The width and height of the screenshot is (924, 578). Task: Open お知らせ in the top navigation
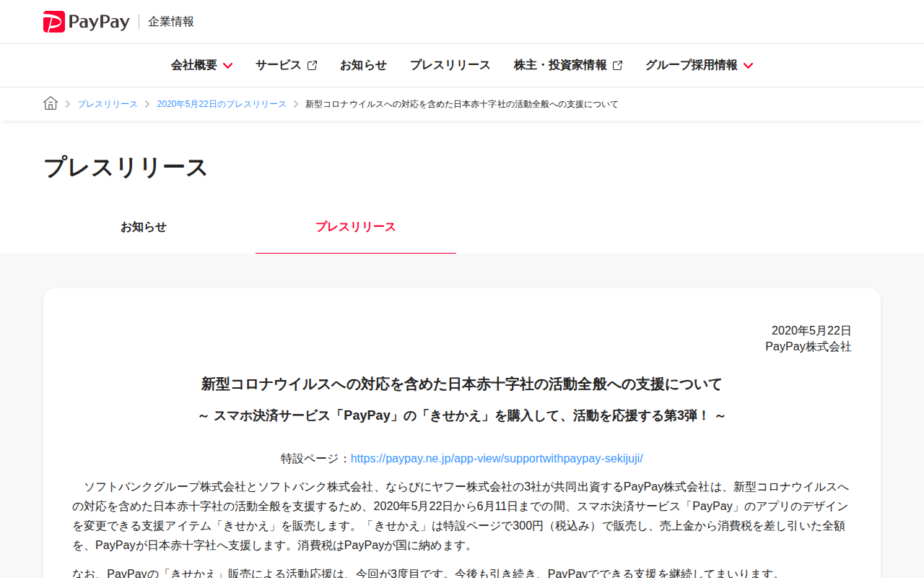click(x=363, y=65)
